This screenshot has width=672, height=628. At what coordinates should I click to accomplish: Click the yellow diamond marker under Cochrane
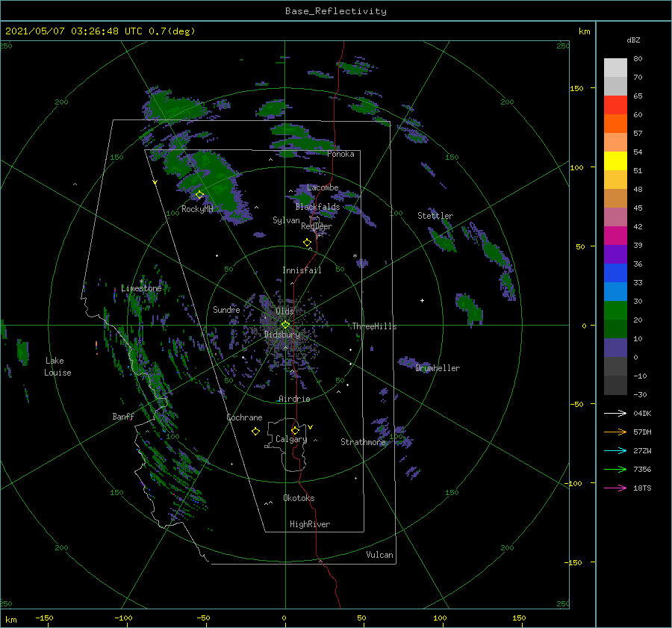tap(255, 432)
